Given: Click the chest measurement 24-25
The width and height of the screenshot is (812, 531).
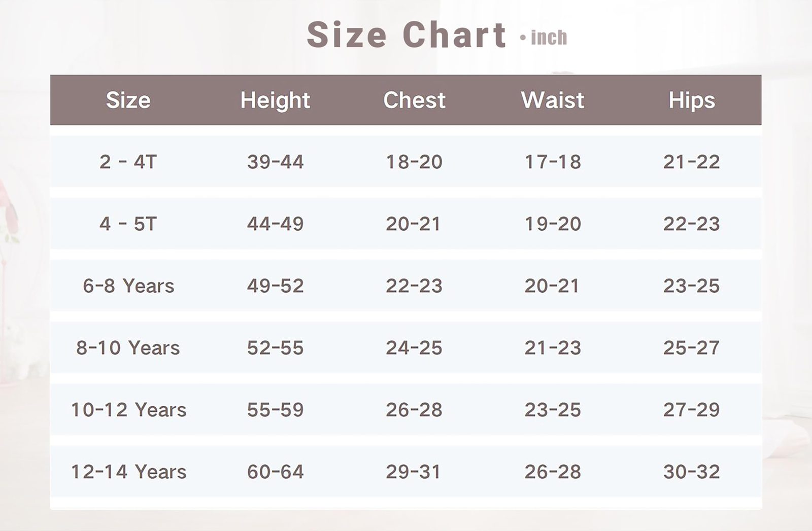Looking at the screenshot, I should [x=414, y=348].
